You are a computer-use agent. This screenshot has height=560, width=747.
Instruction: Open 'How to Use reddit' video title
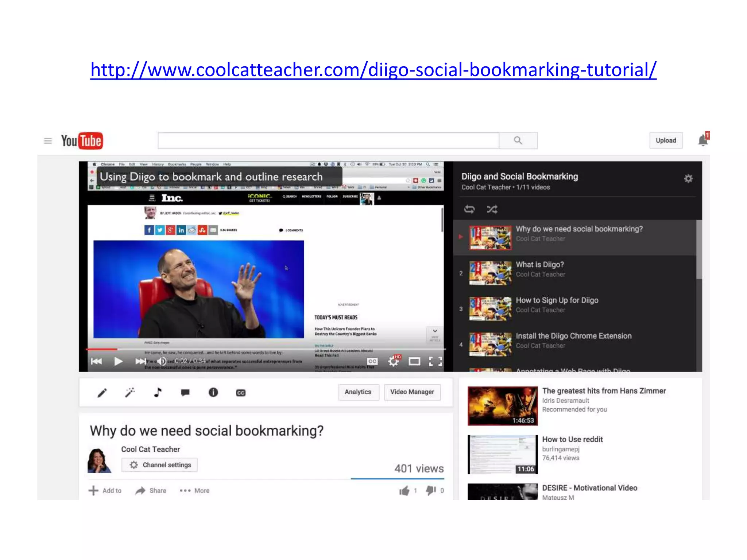[x=572, y=439]
